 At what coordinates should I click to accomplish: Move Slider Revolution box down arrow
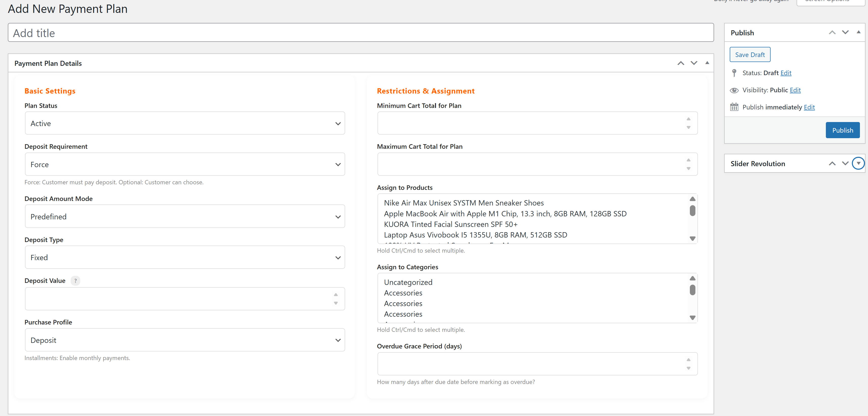click(845, 164)
